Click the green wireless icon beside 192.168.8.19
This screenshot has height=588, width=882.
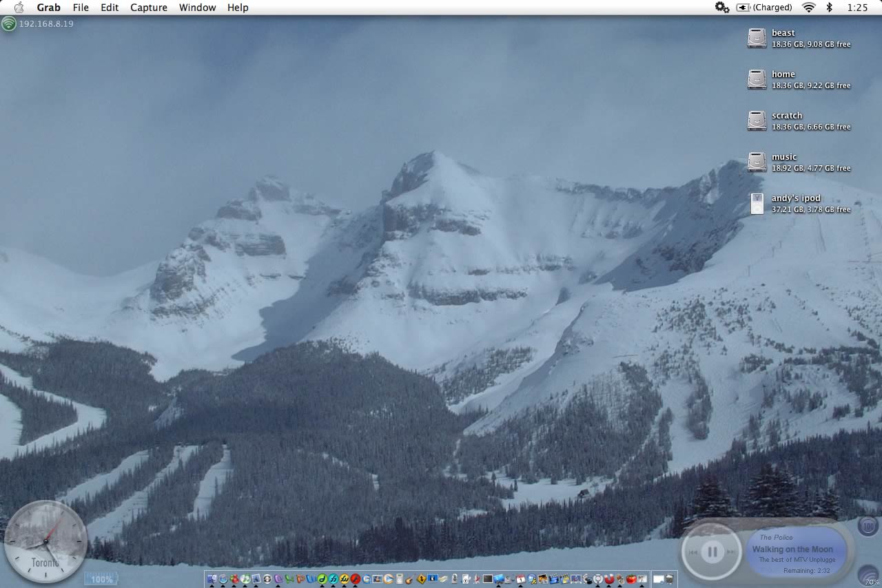[8, 24]
